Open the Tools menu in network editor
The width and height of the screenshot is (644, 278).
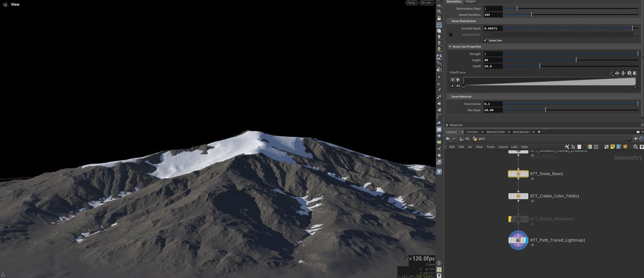pyautogui.click(x=491, y=147)
